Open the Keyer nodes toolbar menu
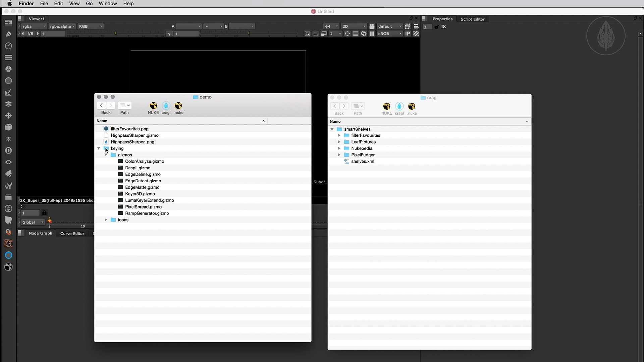This screenshot has height=362, width=644. tap(8, 93)
